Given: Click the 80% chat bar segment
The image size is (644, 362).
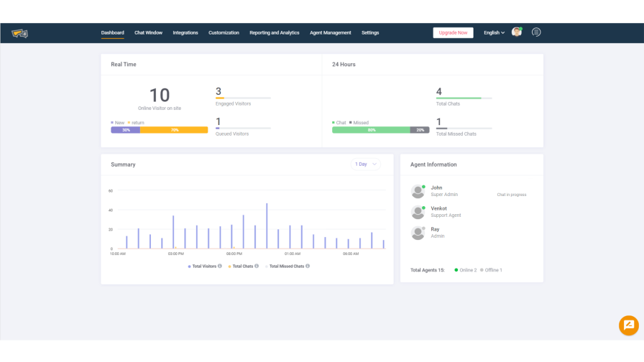Looking at the screenshot, I should pyautogui.click(x=371, y=130).
